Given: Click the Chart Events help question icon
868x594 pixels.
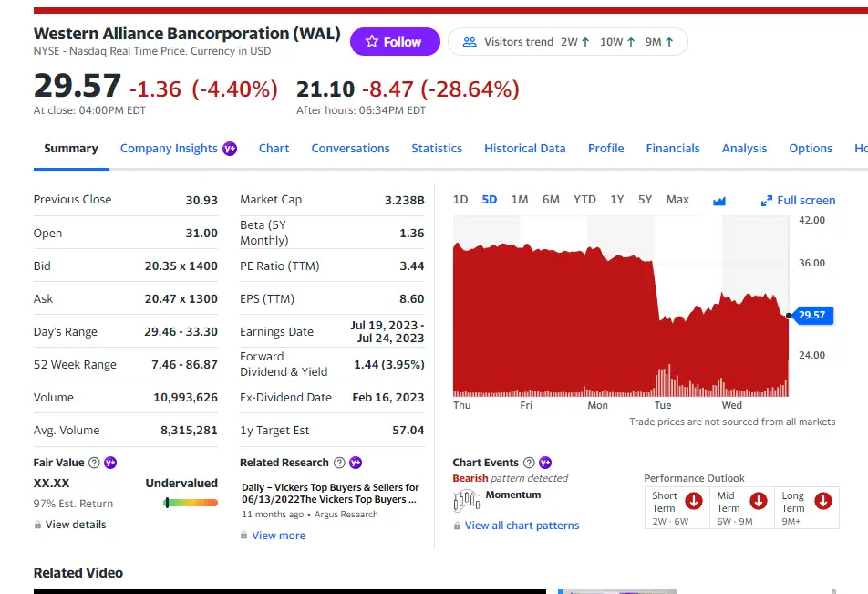Looking at the screenshot, I should point(530,463).
